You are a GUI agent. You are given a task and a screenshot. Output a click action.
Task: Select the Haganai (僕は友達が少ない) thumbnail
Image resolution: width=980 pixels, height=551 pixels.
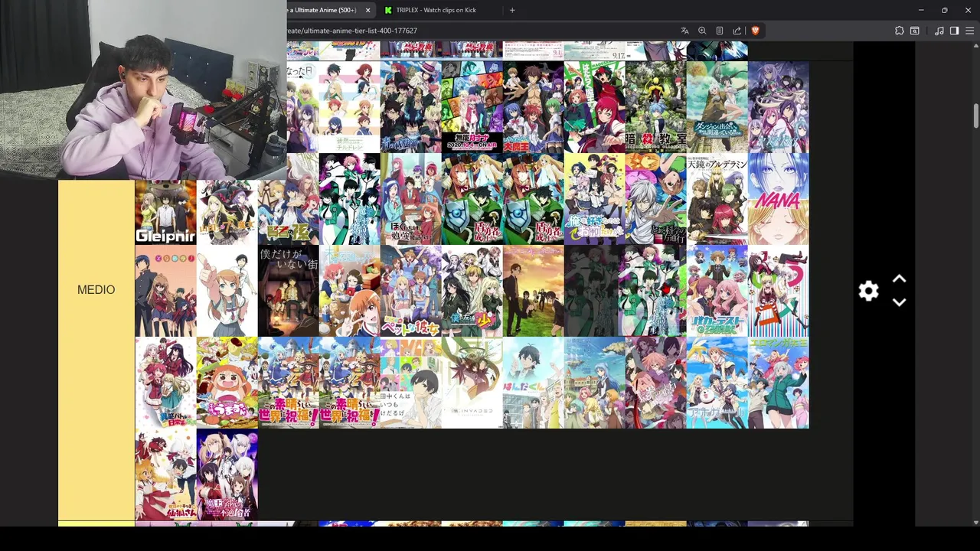point(472,291)
